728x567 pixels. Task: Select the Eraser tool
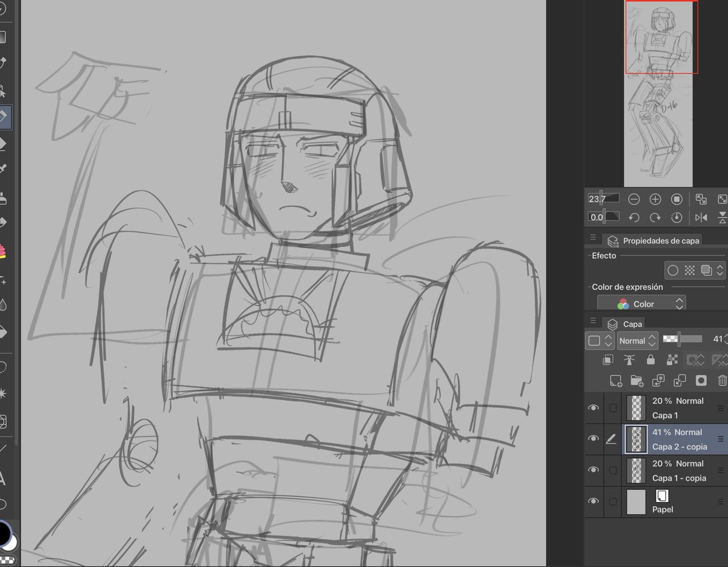pos(3,144)
